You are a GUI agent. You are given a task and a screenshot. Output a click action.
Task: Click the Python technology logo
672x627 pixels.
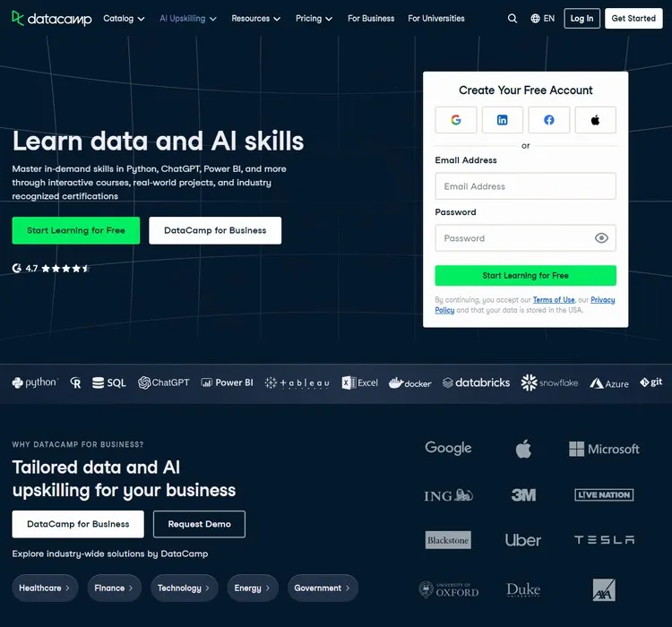coord(35,382)
